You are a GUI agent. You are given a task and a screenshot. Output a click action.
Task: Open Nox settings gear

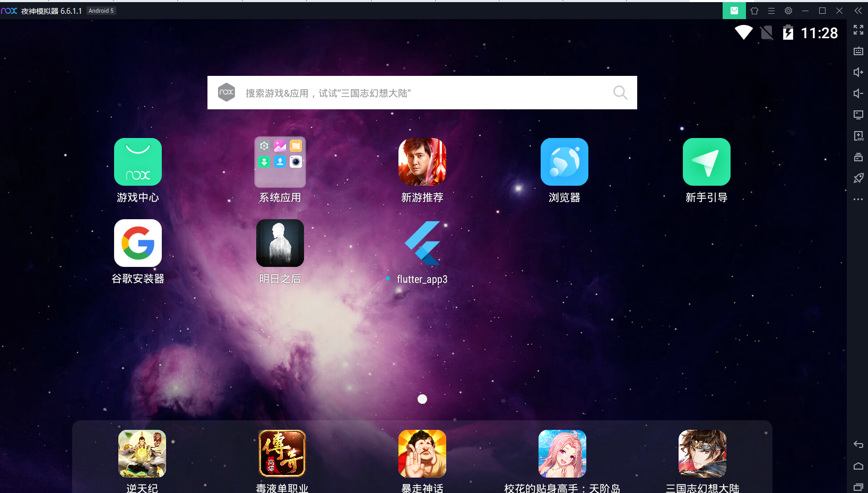tap(788, 11)
